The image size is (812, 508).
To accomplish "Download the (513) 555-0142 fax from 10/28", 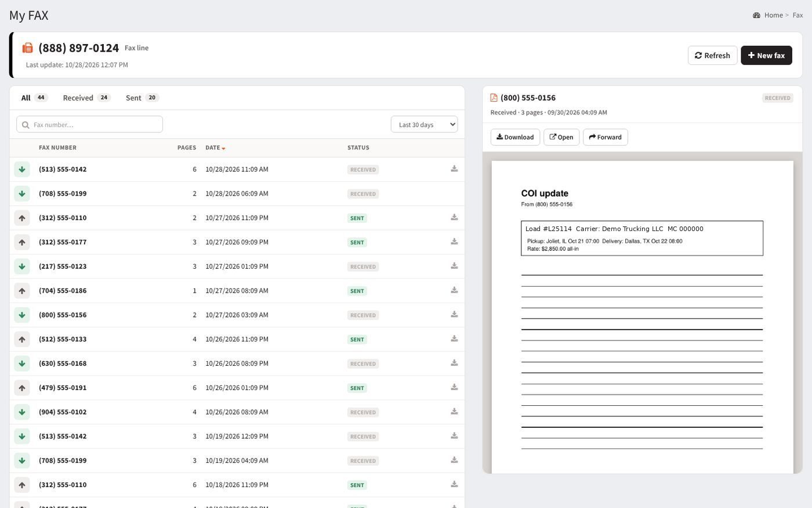I will 454,169.
